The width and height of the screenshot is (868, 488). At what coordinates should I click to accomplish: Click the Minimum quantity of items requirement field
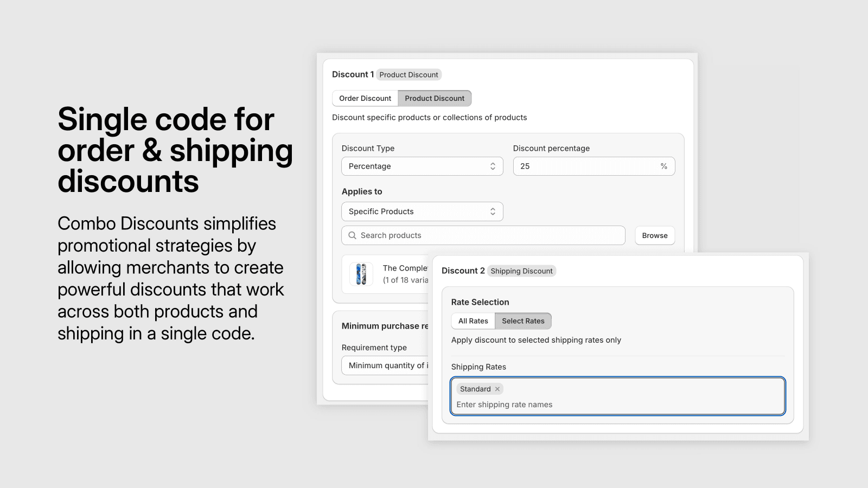(385, 365)
